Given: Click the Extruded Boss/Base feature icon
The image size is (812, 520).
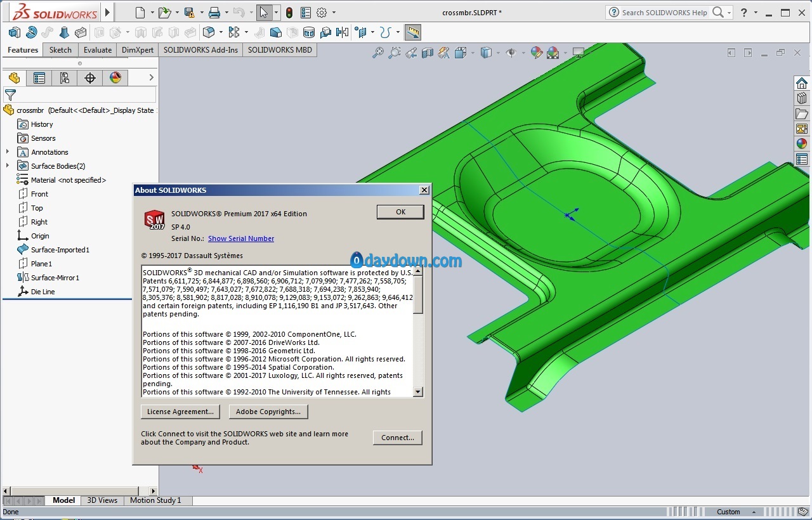Looking at the screenshot, I should tap(14, 32).
